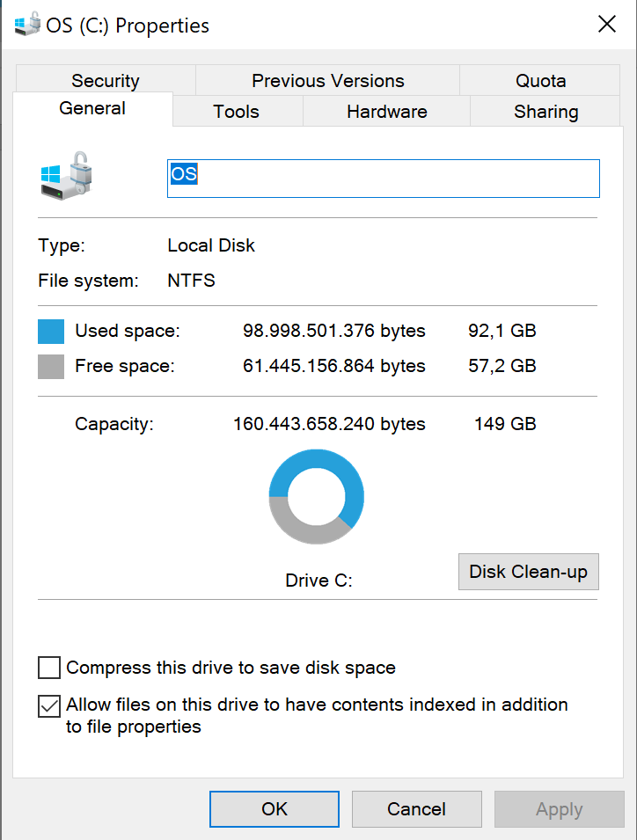Switch to the Security tab
Viewport: 637px width, 840px height.
[106, 80]
